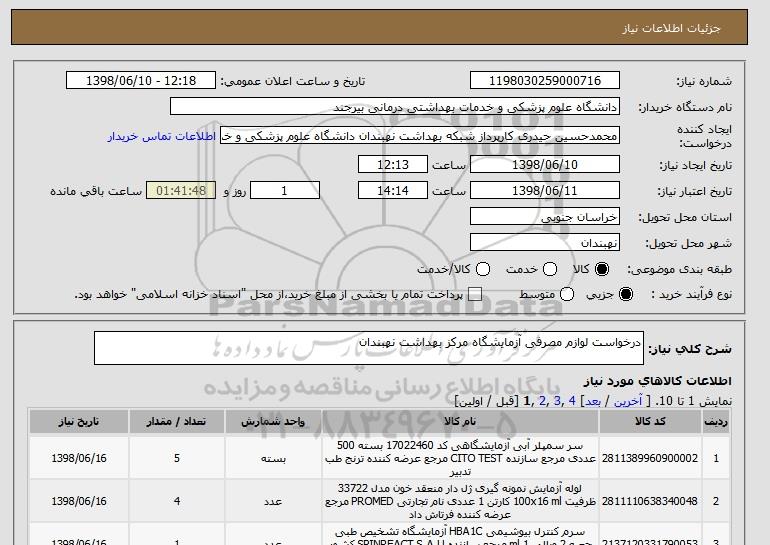Screen dimensions: 770x545
Task: Click the 14:14 time field
Action: point(393,191)
